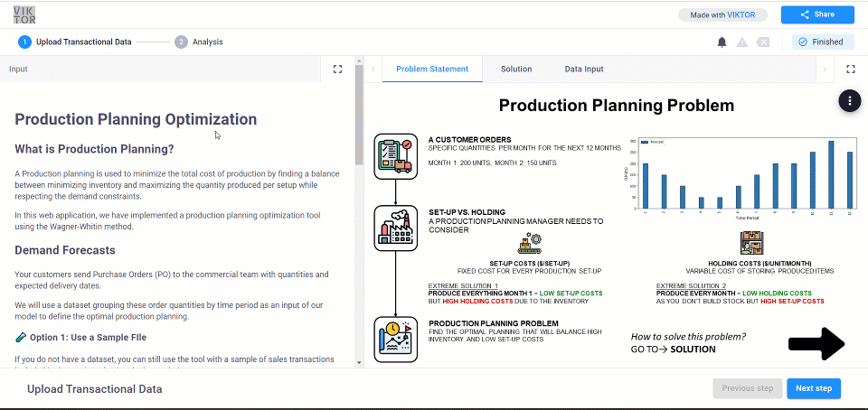Click the VIKTOR logo in header

(24, 15)
